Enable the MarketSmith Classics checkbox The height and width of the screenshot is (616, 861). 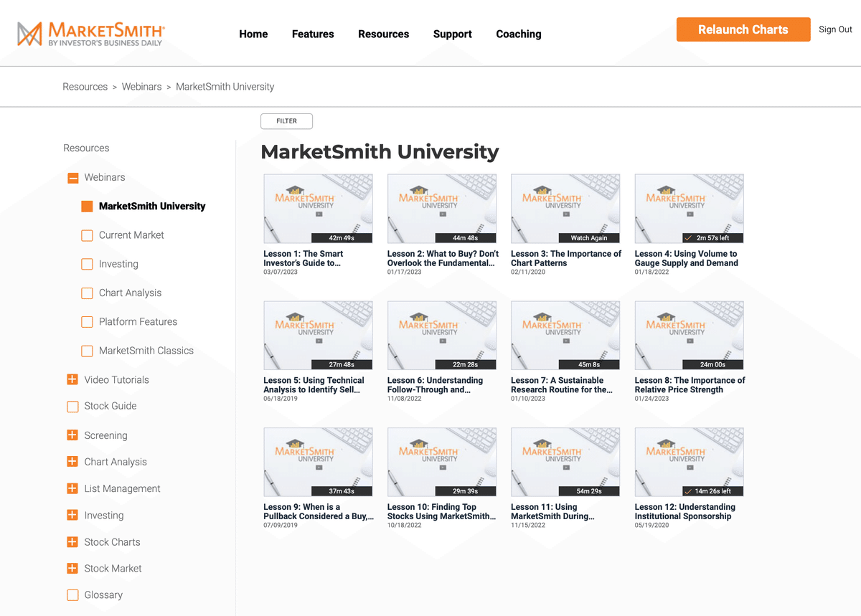click(87, 351)
